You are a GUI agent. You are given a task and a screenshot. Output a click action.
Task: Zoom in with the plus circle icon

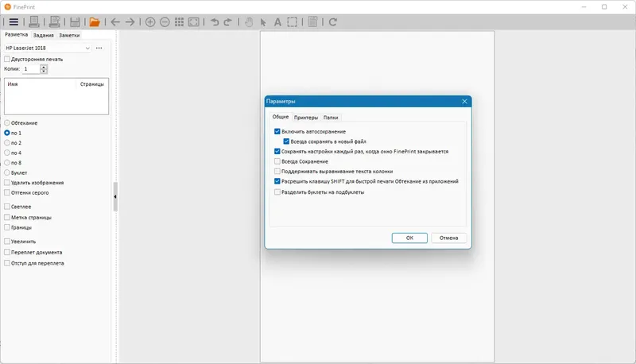(150, 22)
